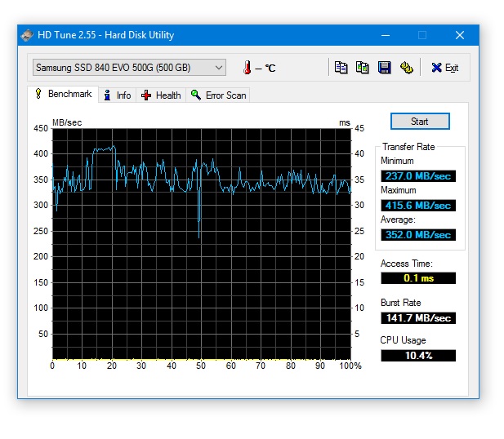Click the CPU Usage value 10.4%
504x439 pixels.
coord(418,356)
